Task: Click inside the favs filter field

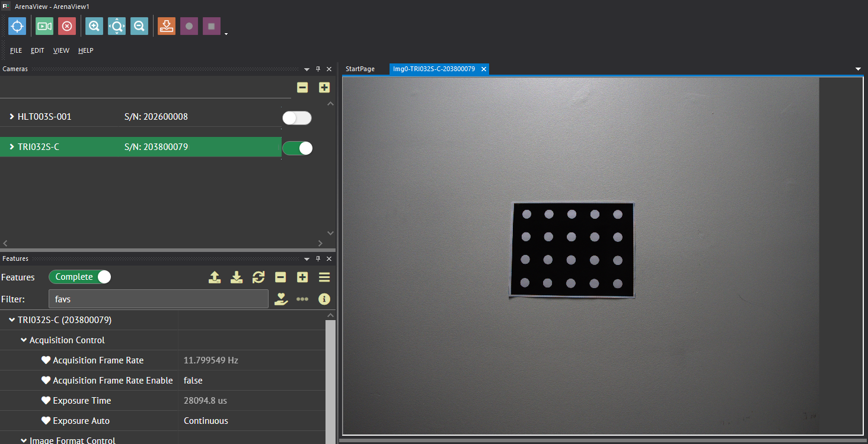Action: pos(157,299)
